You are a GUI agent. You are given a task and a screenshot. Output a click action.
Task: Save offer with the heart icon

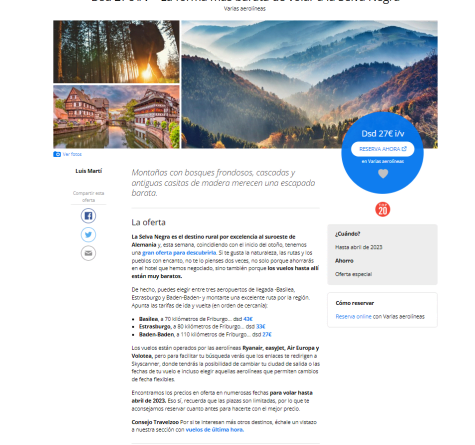[383, 174]
